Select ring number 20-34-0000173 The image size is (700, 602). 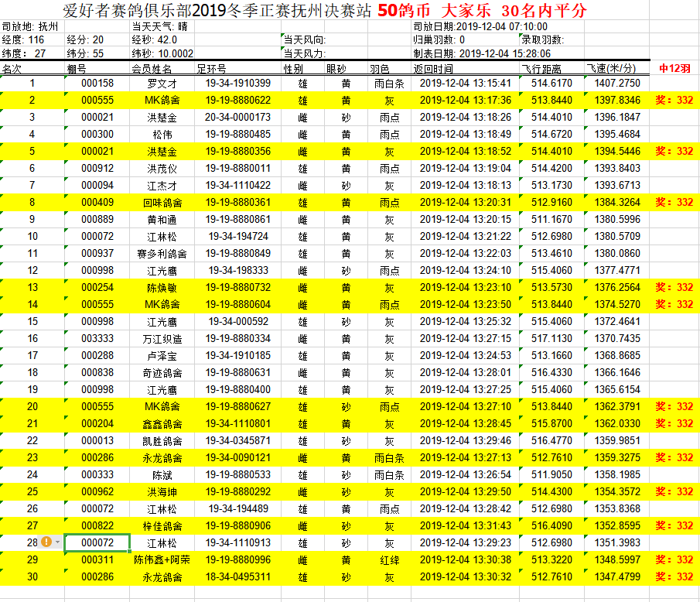[x=238, y=117]
